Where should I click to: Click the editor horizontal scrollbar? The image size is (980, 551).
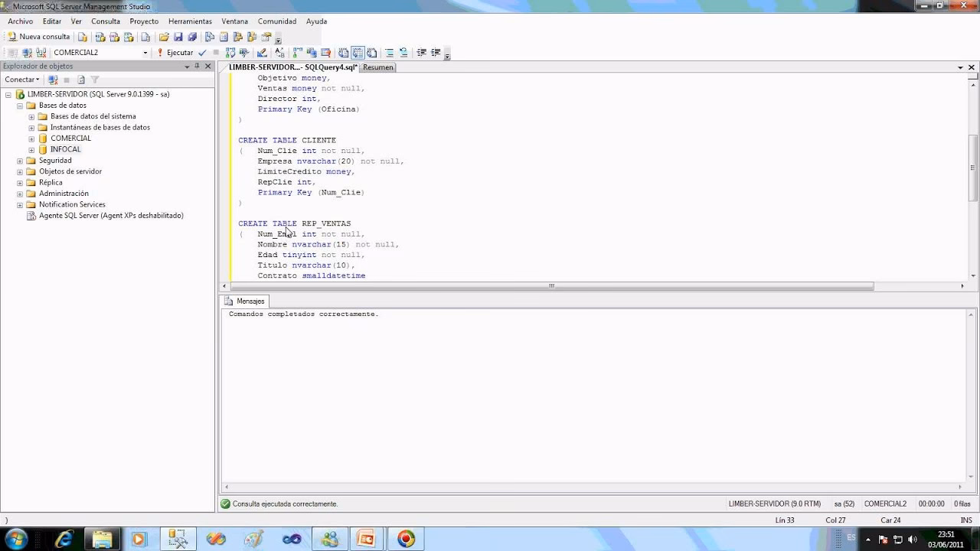click(550, 286)
